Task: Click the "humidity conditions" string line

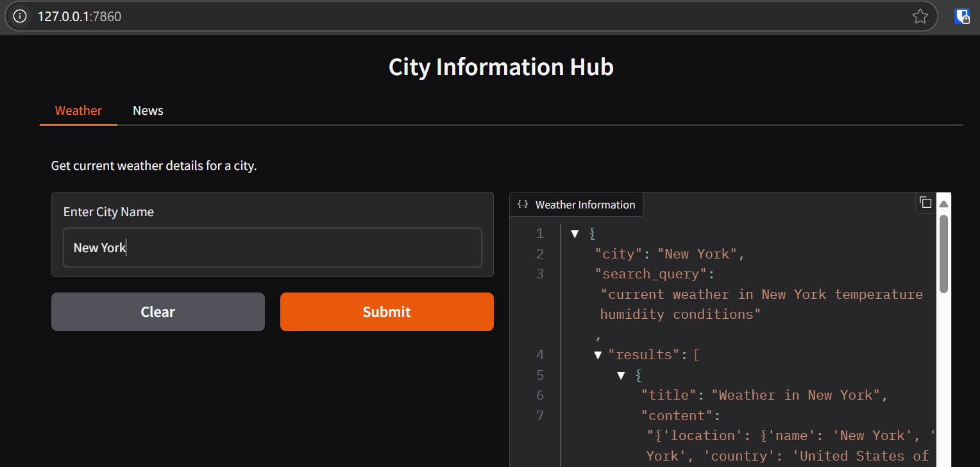Action: [x=680, y=314]
